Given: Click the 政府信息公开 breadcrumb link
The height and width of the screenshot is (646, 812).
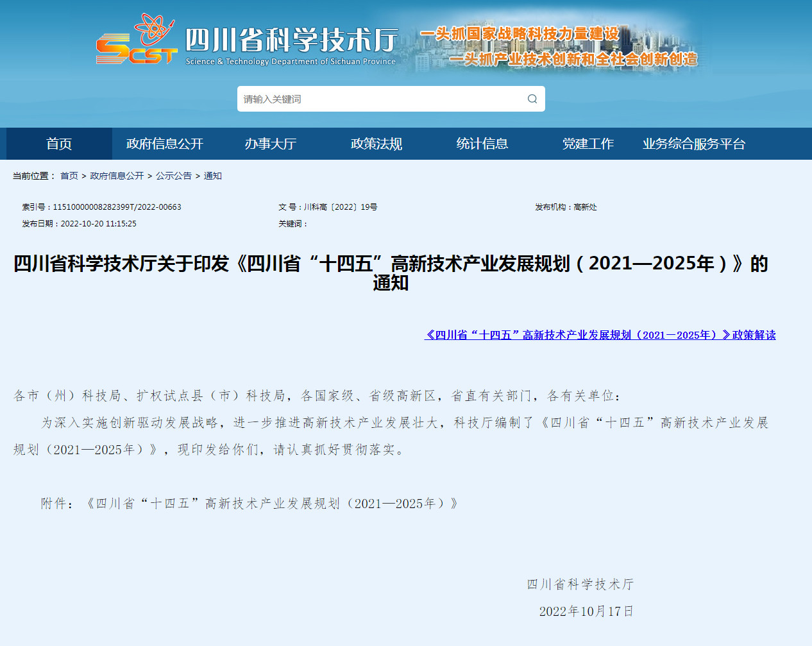Looking at the screenshot, I should point(117,176).
